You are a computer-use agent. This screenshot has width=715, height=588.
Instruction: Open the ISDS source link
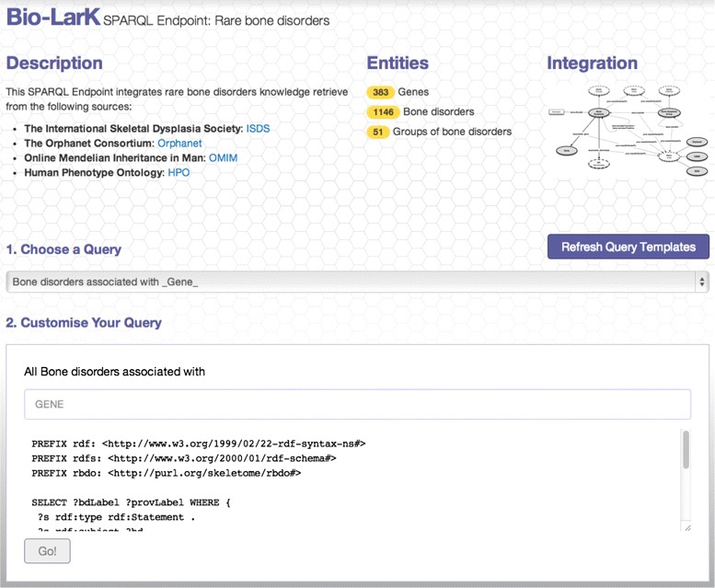point(258,129)
